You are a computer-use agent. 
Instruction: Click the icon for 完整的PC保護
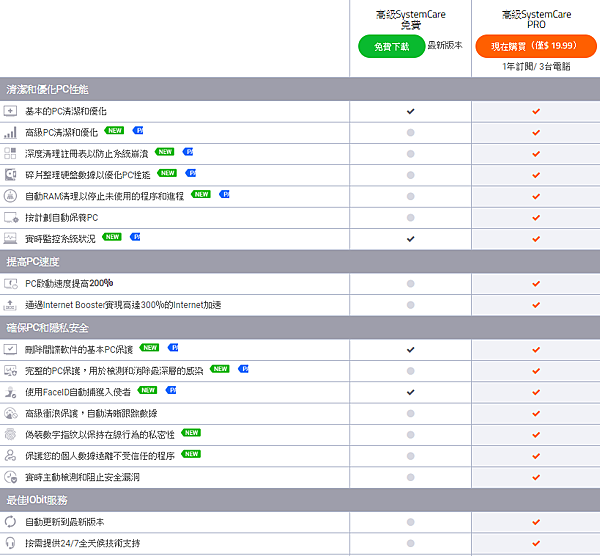(x=10, y=371)
